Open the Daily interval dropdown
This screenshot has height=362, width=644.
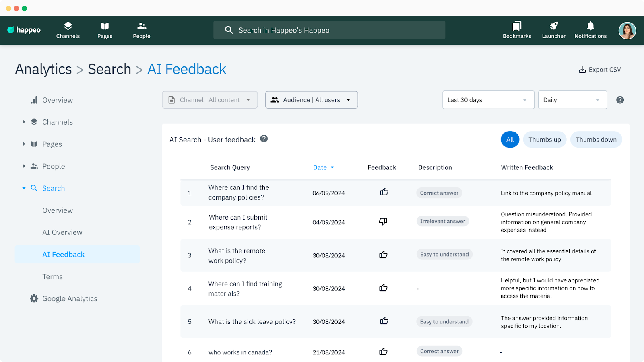coord(572,100)
